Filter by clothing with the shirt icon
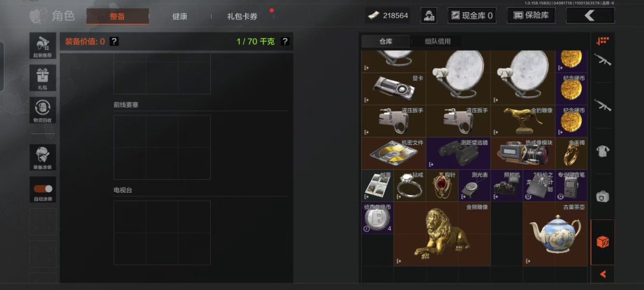The image size is (644, 290). [603, 152]
